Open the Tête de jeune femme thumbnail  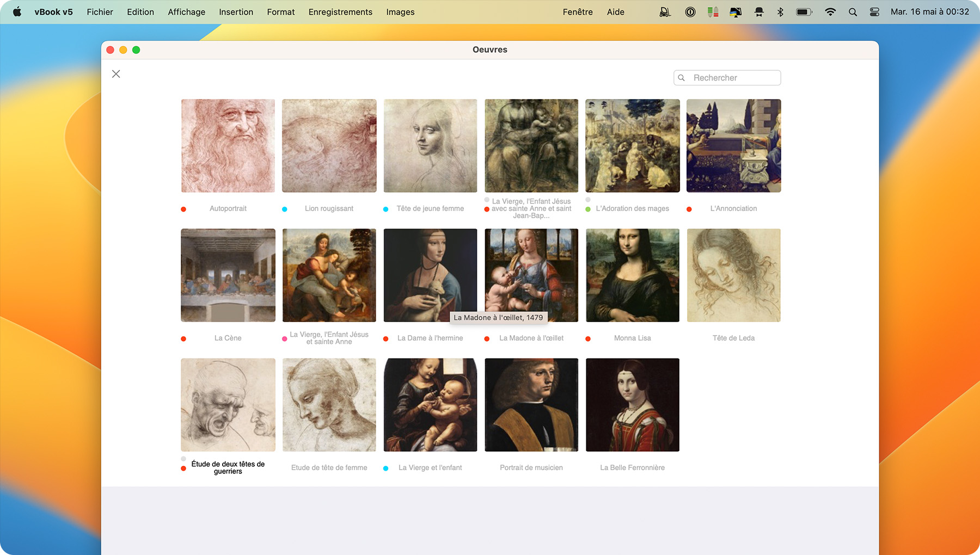click(430, 146)
